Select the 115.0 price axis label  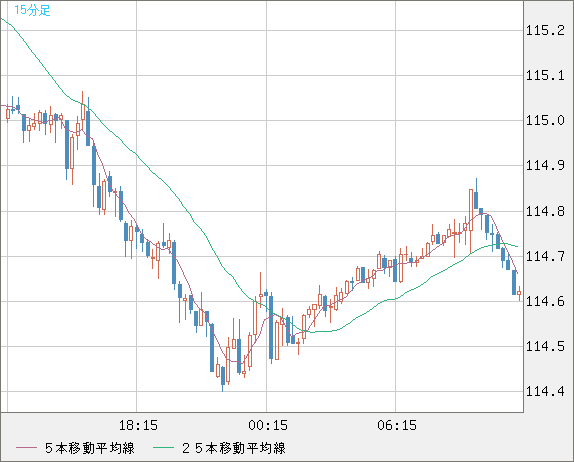(x=545, y=120)
